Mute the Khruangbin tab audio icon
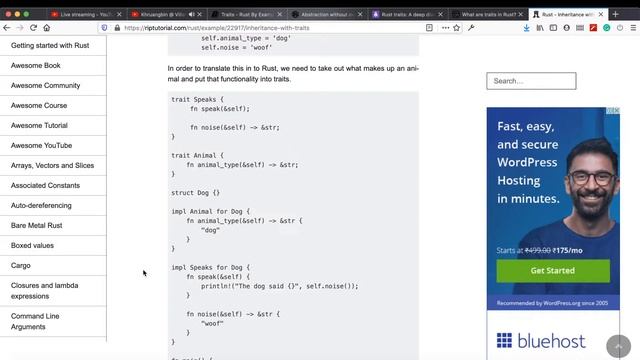 (x=191, y=14)
